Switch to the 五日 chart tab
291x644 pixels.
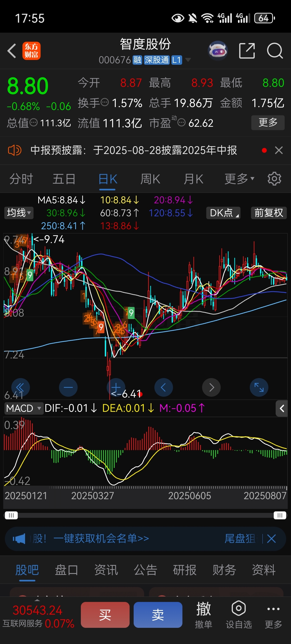coord(64,179)
